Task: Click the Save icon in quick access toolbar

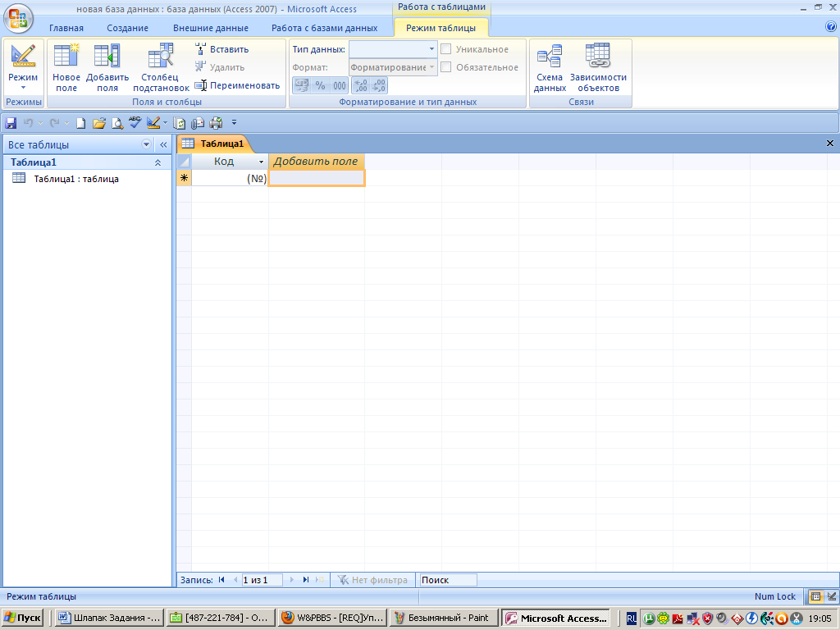Action: 11,123
